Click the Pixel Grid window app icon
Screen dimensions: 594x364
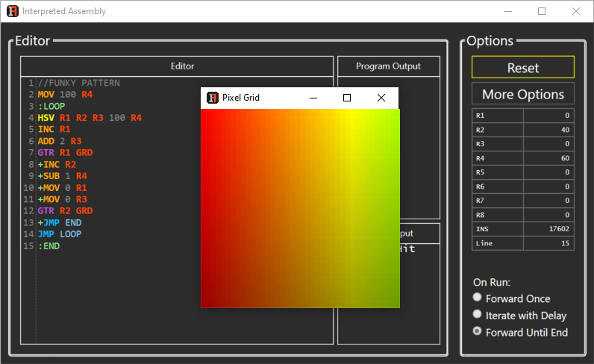click(x=213, y=98)
